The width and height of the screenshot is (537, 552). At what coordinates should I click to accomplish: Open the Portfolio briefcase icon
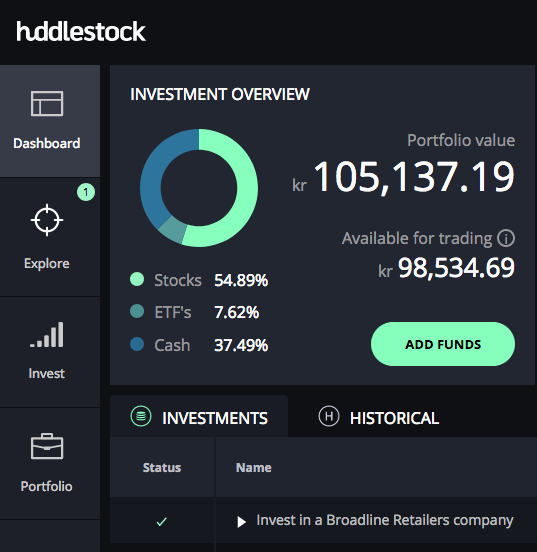[47, 446]
